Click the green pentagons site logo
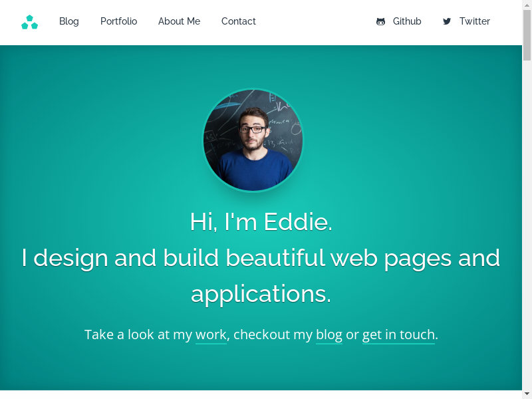Image resolution: width=532 pixels, height=399 pixels. [29, 22]
